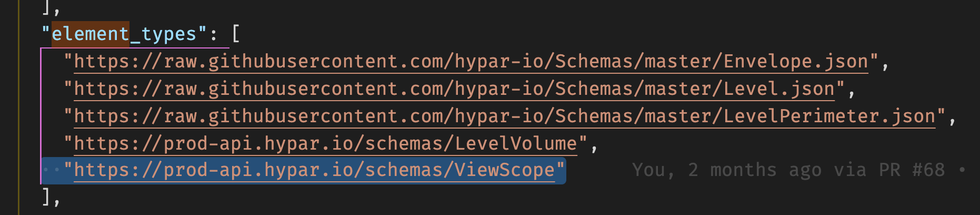Follow the LevelVolume schema link
This screenshot has width=980, height=215.
(326, 144)
